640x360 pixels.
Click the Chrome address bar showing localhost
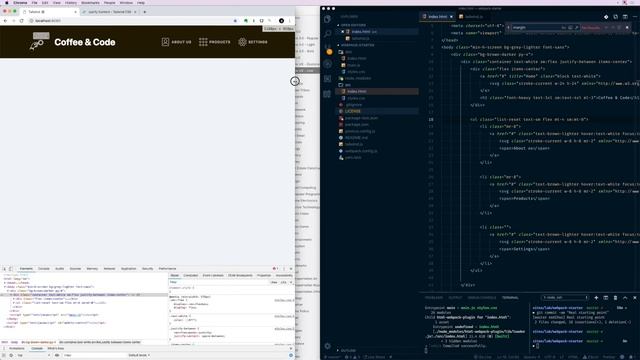[x=131, y=20]
